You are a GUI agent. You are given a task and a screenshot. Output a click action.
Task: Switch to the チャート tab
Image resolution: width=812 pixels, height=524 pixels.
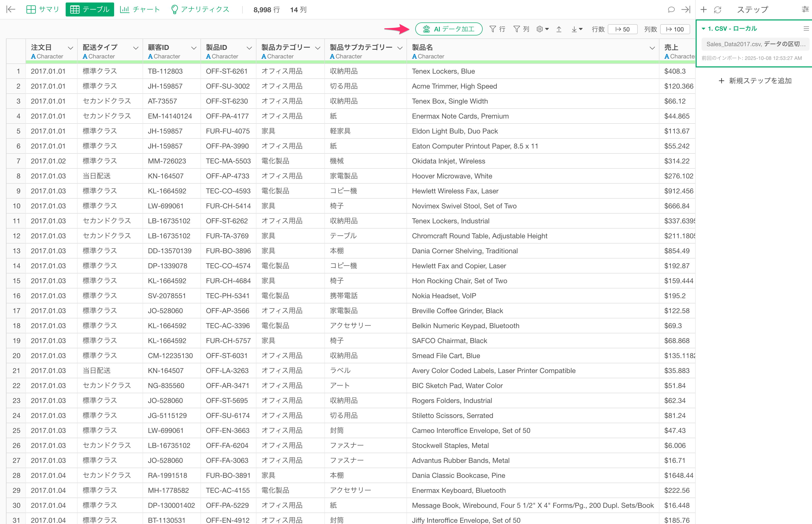click(140, 9)
